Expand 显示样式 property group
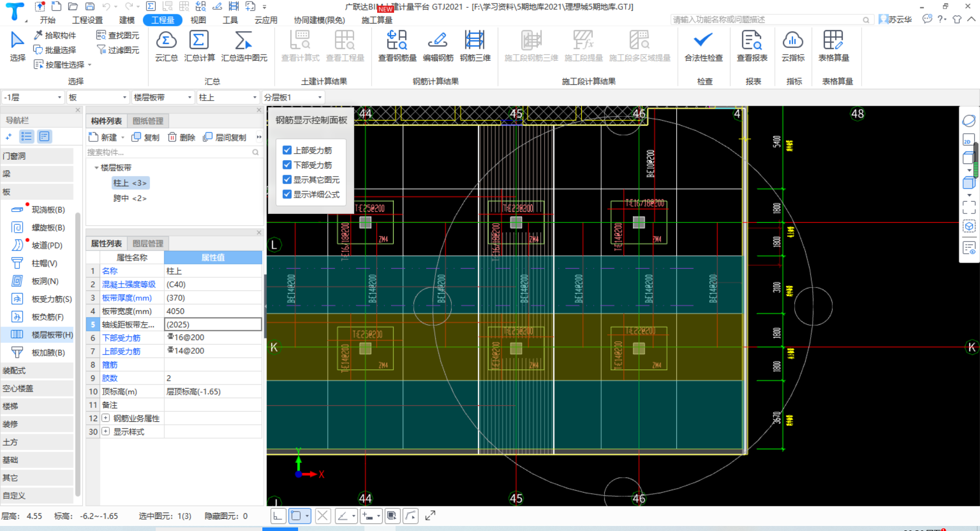The width and height of the screenshot is (980, 531). pyautogui.click(x=106, y=431)
